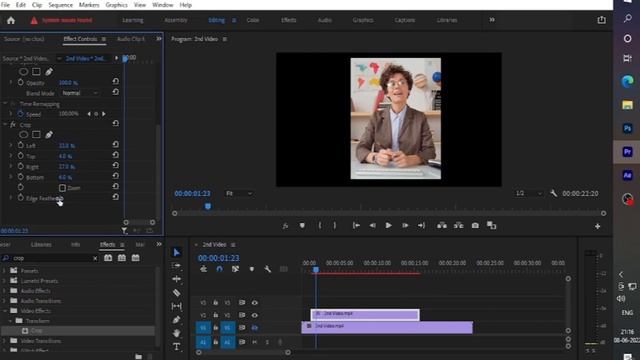Screen dimensions: 640x360
Task: Click the Lift button in Program monitor
Action: pos(442,225)
